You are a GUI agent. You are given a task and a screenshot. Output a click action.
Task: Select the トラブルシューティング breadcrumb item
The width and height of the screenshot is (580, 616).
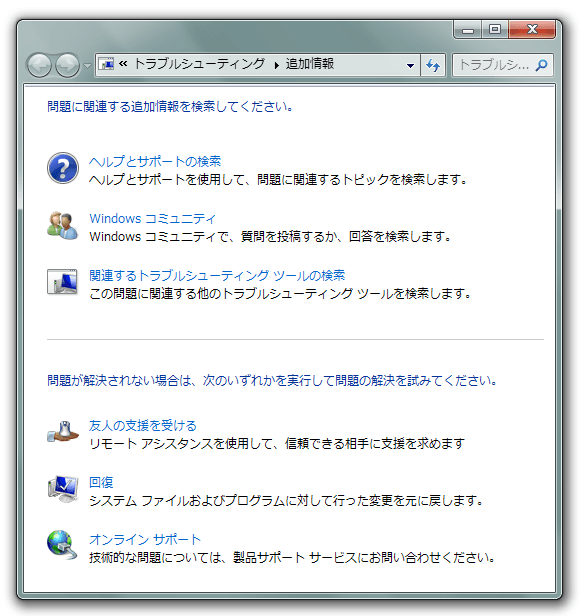[199, 64]
